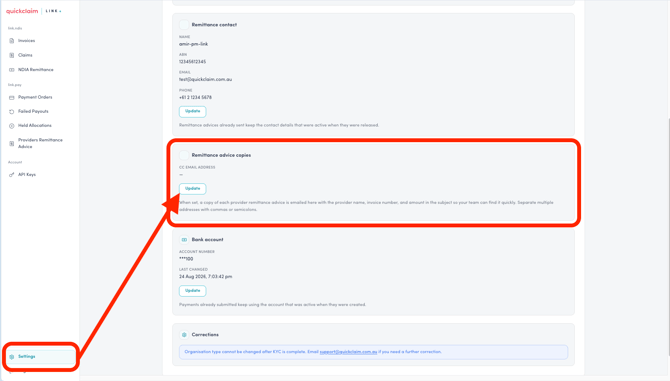This screenshot has height=381, width=670.
Task: Click the API Keys key icon
Action: 12,175
